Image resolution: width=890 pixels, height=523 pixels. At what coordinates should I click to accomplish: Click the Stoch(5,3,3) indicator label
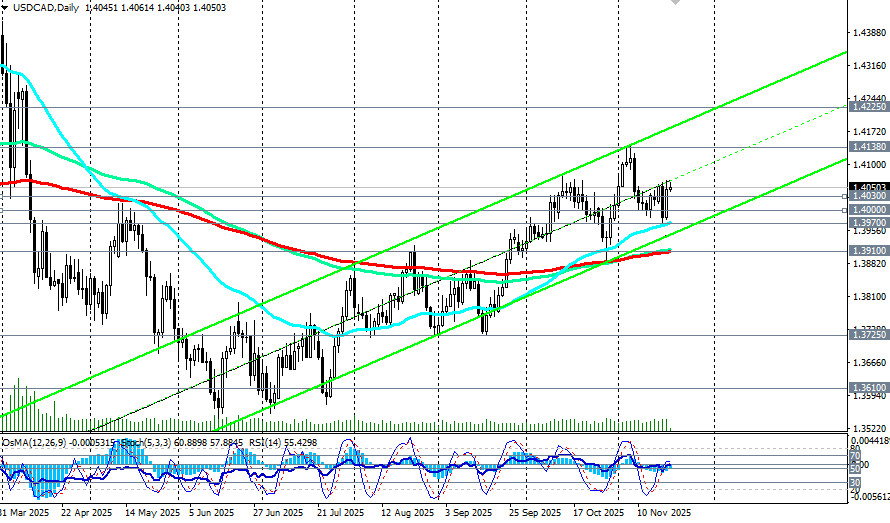click(148, 442)
